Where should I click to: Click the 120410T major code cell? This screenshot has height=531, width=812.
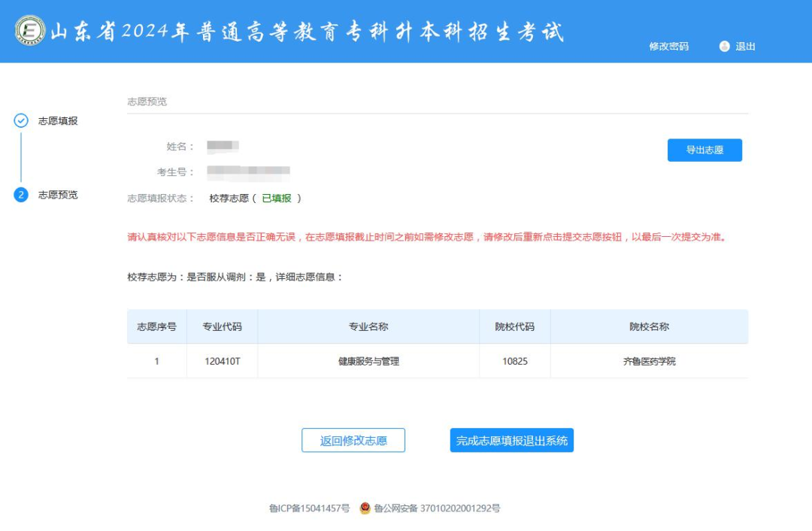point(223,361)
